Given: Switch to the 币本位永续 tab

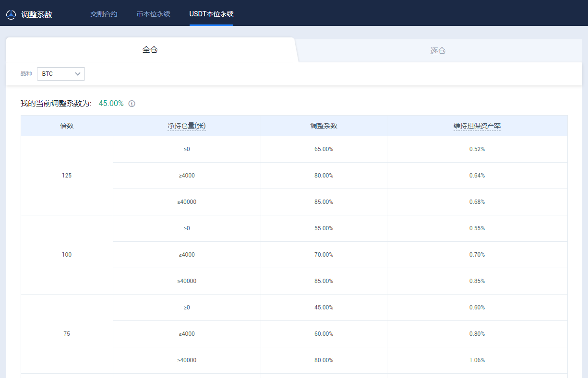Looking at the screenshot, I should 153,14.
